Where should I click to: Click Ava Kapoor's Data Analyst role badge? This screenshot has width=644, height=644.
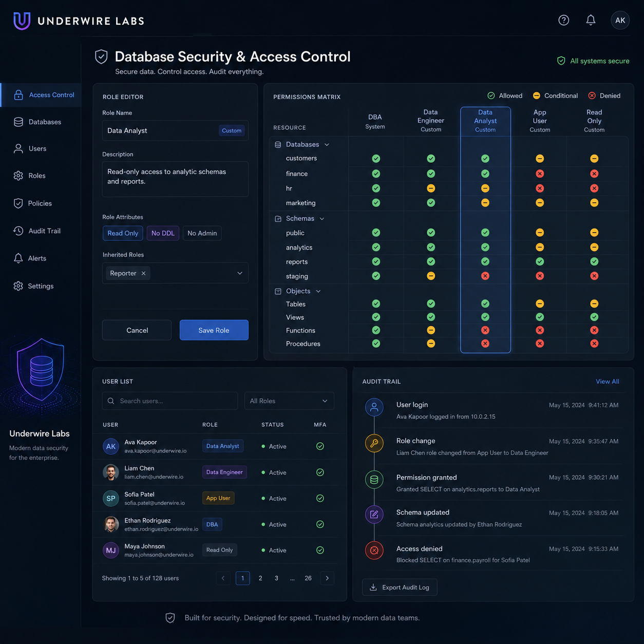223,446
